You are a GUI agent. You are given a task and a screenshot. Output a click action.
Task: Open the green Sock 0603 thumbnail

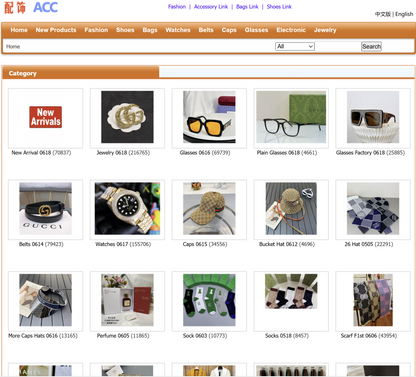click(209, 301)
